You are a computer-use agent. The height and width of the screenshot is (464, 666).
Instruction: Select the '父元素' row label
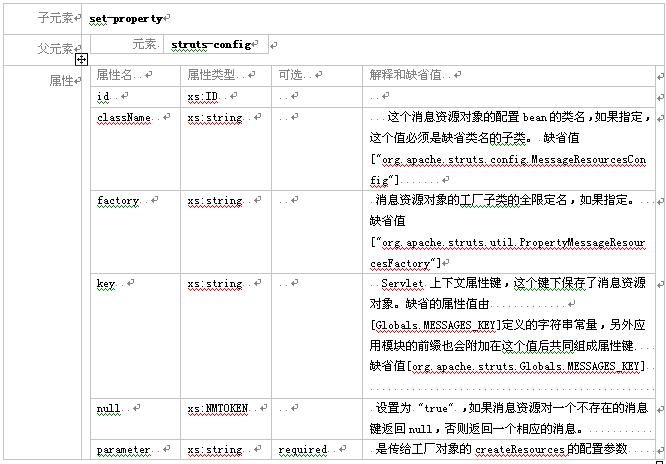(55, 49)
